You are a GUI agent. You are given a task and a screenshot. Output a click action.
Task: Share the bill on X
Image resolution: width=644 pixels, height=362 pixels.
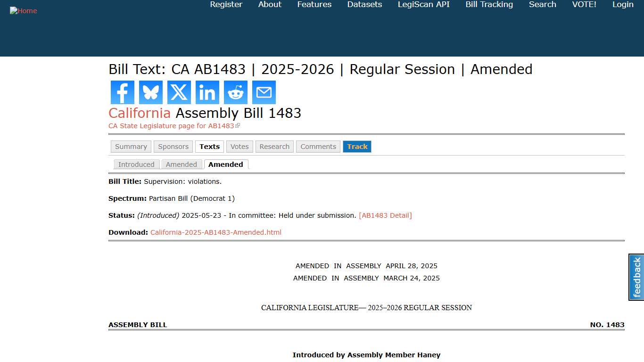(179, 92)
